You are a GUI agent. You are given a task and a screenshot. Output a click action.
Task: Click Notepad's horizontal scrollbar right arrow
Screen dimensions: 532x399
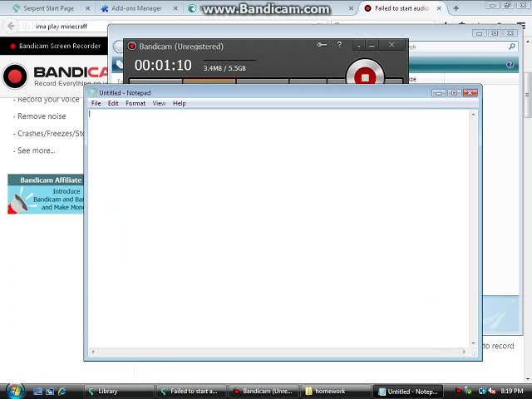click(x=464, y=352)
